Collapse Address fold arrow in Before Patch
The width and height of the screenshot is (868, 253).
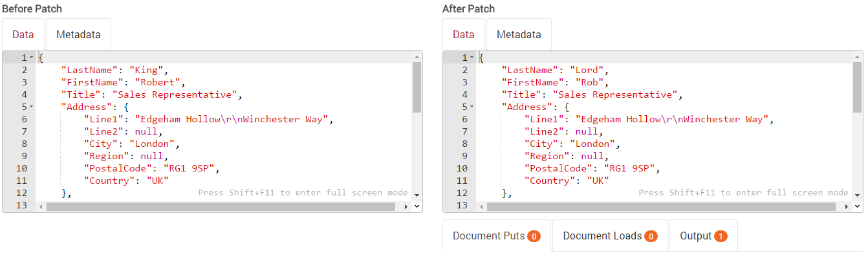(x=31, y=107)
